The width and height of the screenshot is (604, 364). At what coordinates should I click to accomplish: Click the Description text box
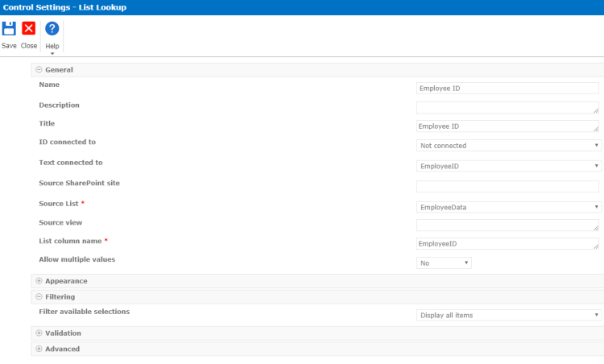pyautogui.click(x=507, y=107)
